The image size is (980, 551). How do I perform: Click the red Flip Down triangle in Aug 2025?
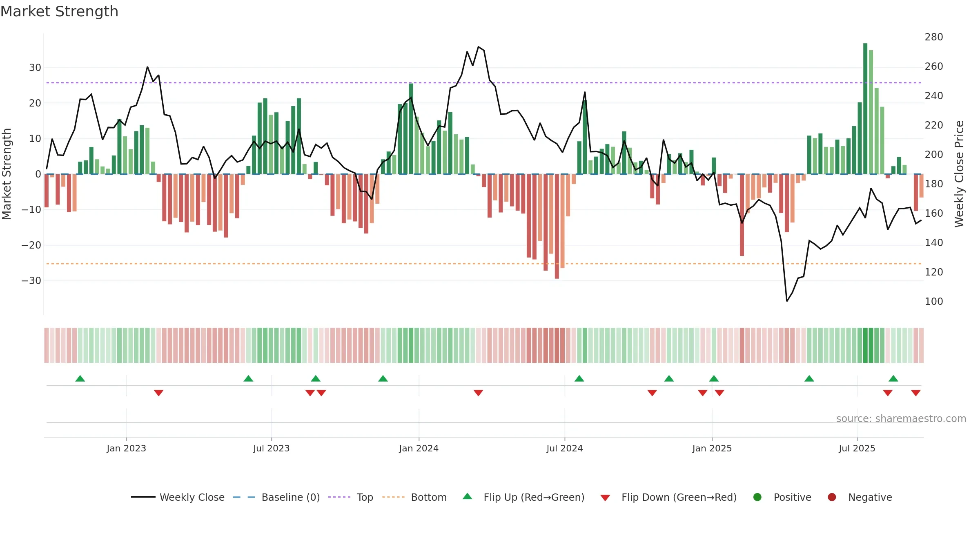tap(888, 393)
